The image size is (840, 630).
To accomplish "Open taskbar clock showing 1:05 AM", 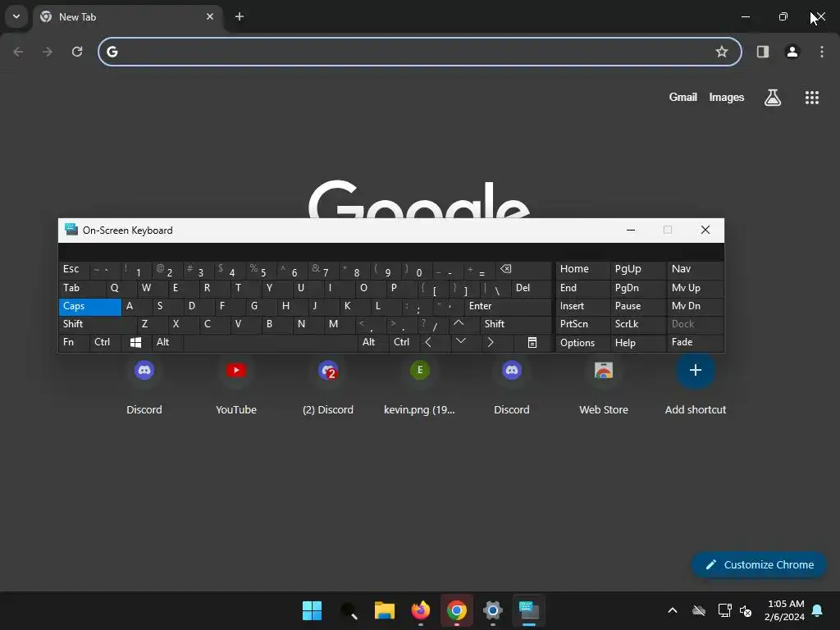I will click(785, 610).
